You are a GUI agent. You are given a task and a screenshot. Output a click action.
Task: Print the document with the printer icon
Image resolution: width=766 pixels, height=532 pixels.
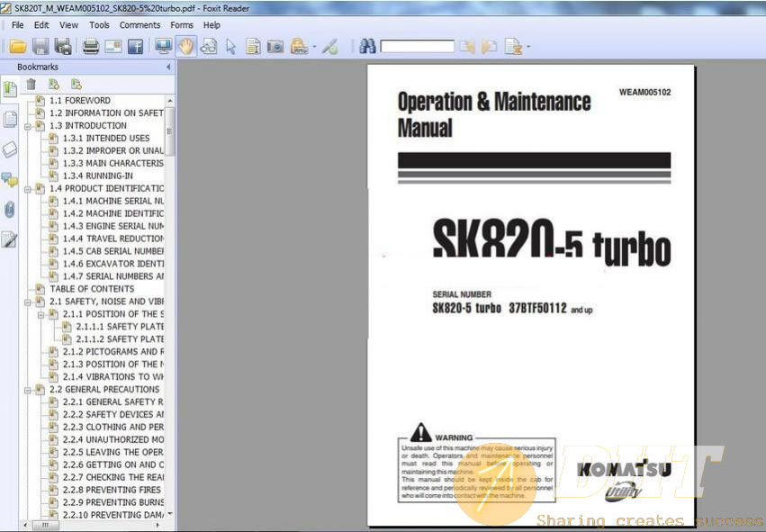tap(91, 47)
